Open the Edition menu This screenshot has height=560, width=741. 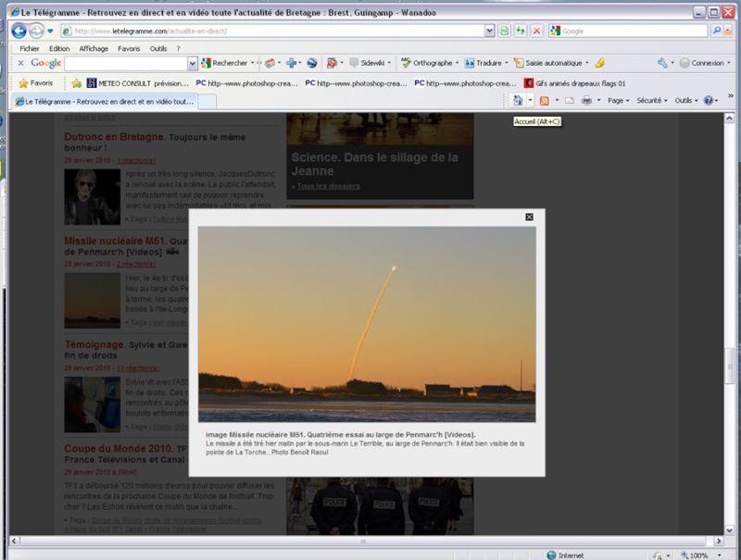coord(59,49)
